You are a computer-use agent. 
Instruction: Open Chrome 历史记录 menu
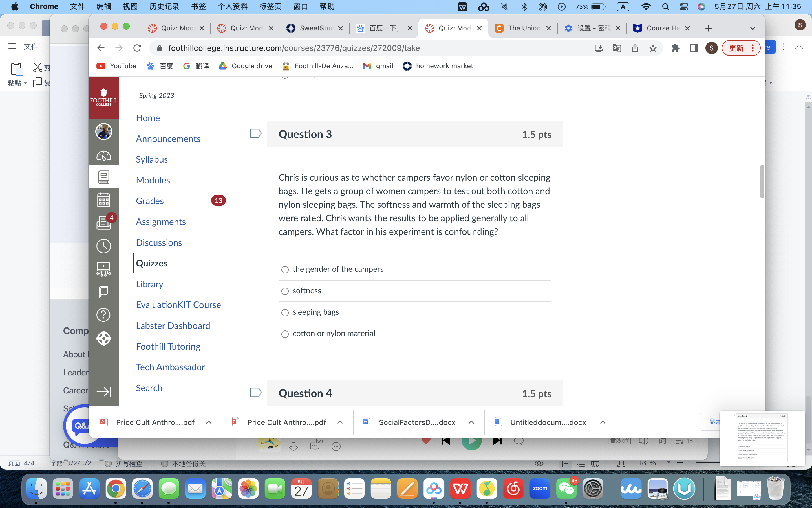(164, 7)
